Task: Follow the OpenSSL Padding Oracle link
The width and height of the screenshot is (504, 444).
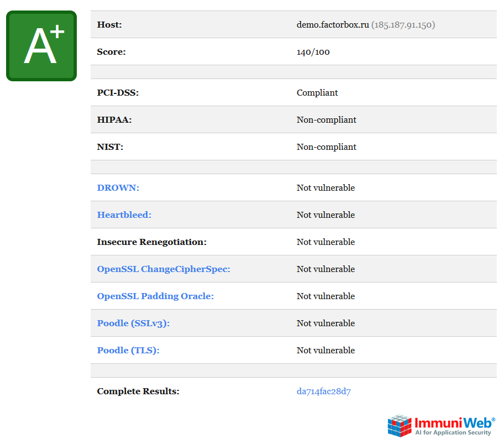Action: (155, 296)
